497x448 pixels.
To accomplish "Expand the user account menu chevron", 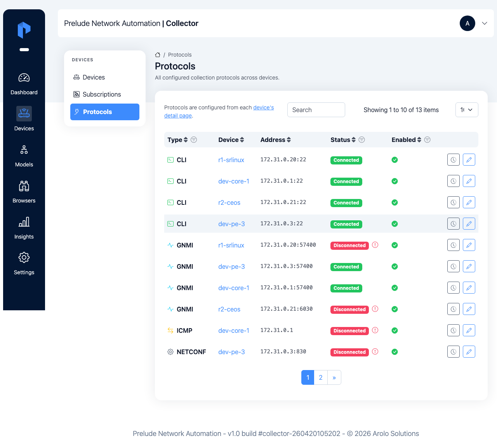I will pos(485,23).
